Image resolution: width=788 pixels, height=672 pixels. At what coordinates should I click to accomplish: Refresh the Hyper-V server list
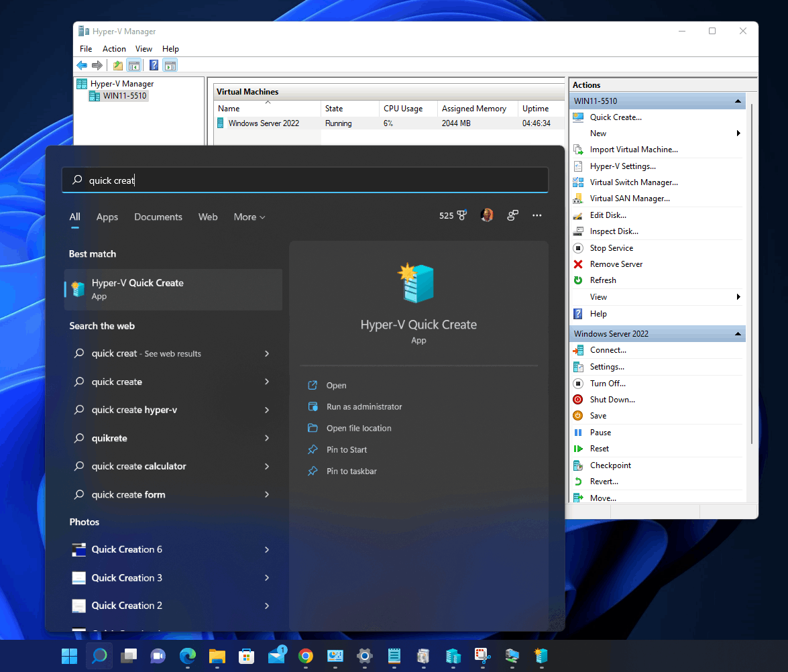click(x=603, y=280)
